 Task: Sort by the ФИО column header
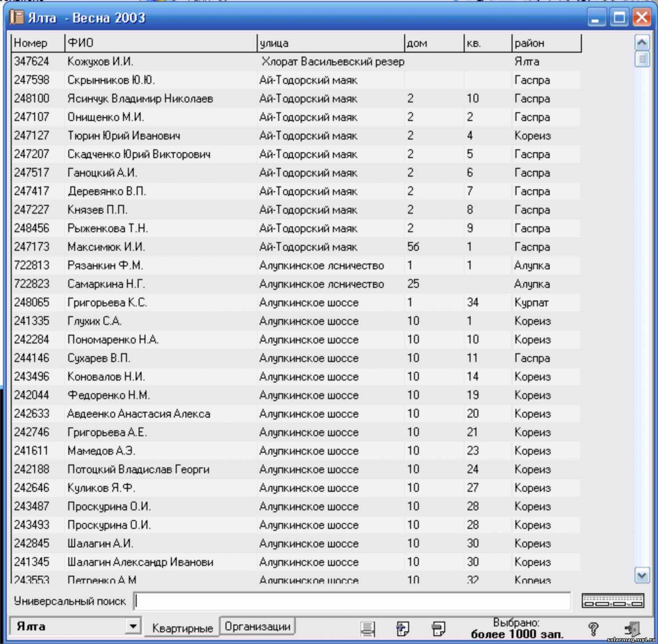point(161,43)
